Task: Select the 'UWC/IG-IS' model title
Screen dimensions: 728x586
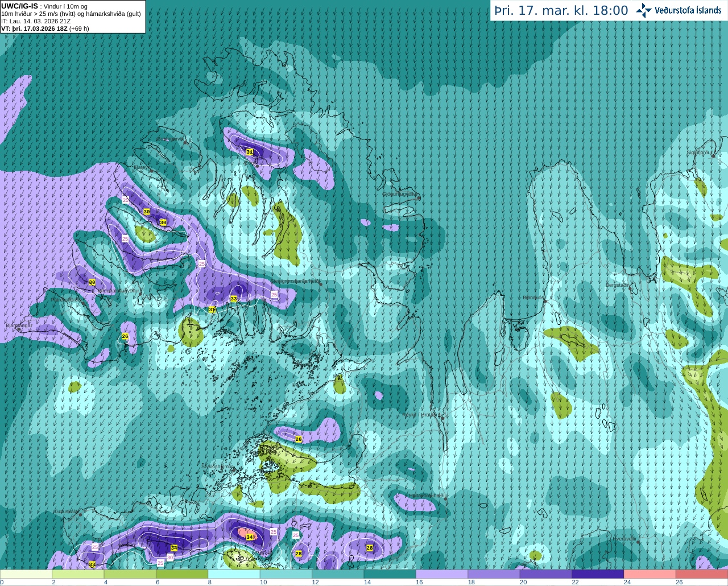Action: [19, 6]
